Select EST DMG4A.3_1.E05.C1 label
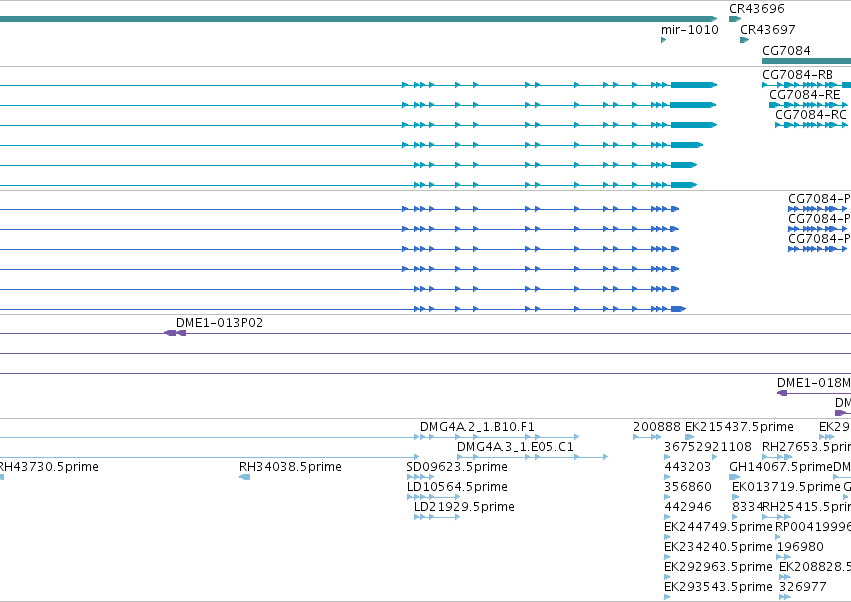Screen dimensions: 851x602 515,447
